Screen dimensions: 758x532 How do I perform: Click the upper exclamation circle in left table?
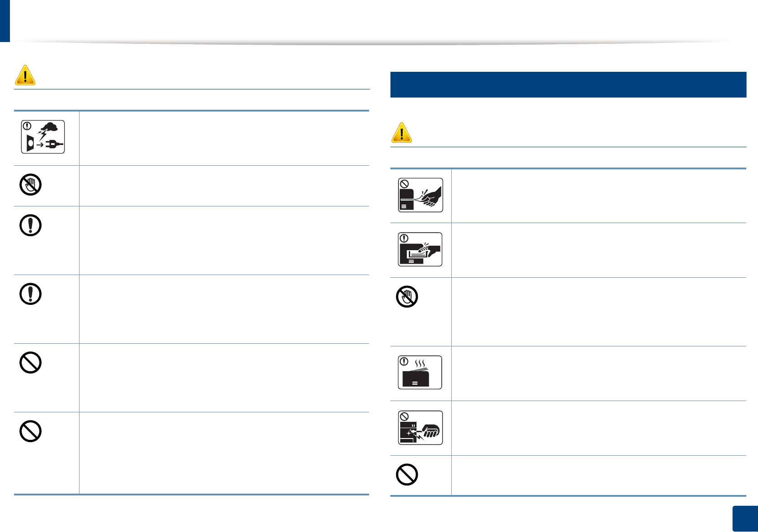click(x=31, y=225)
